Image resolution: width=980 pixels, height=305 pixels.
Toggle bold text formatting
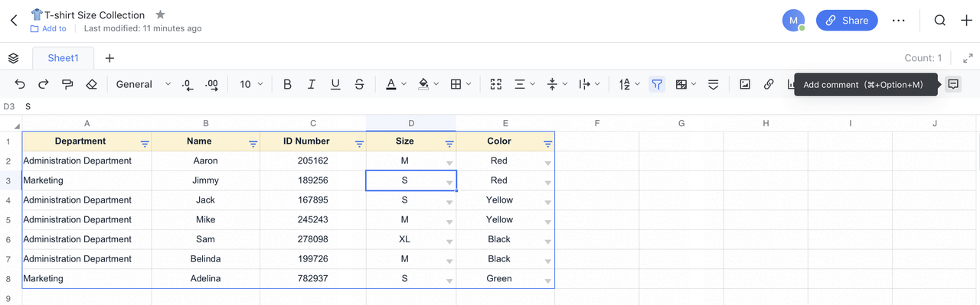pyautogui.click(x=287, y=84)
